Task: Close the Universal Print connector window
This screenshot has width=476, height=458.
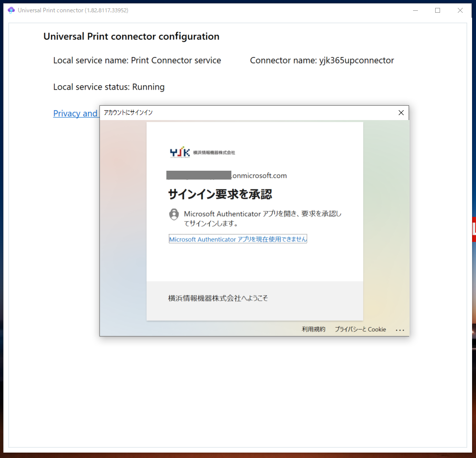Action: 460,10
